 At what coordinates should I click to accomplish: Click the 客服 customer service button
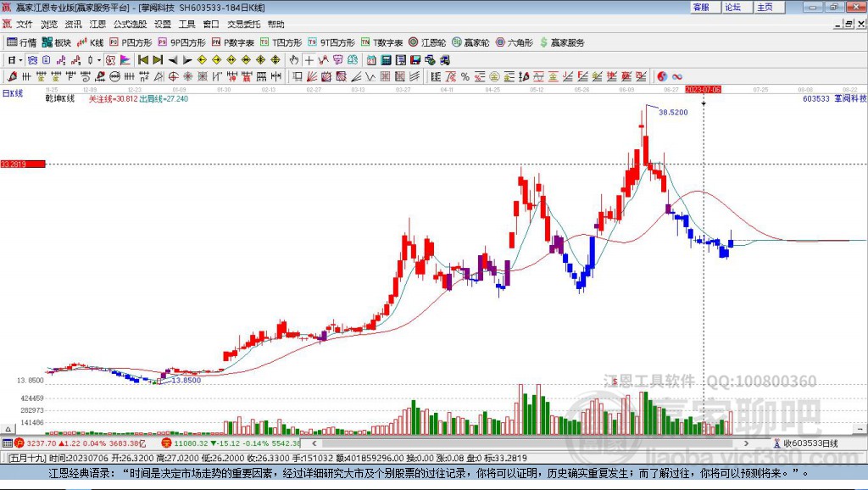704,7
